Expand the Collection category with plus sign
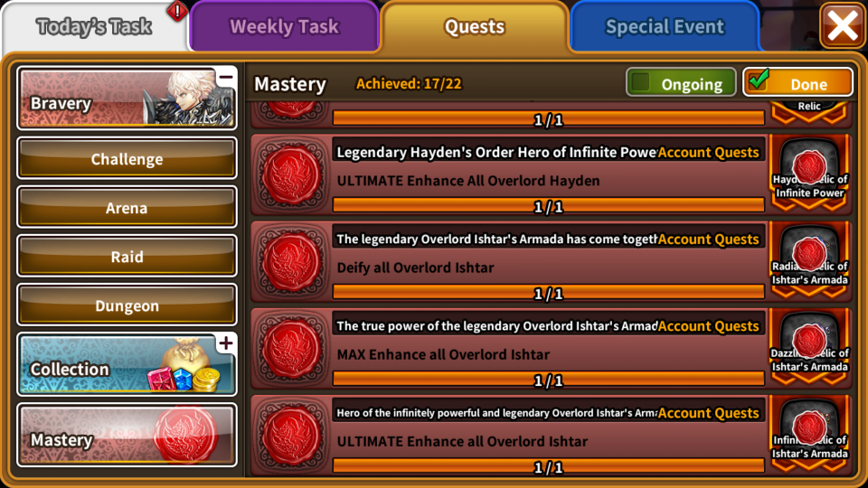This screenshot has width=868, height=488. click(226, 343)
